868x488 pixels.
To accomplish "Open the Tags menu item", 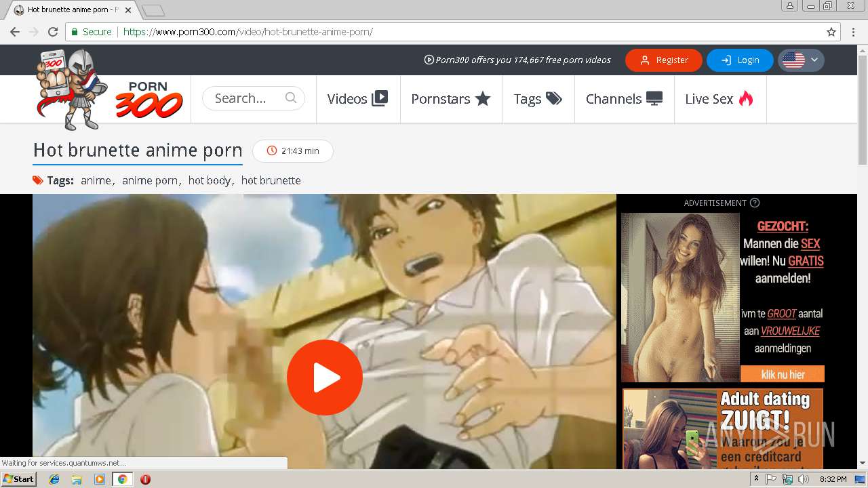I will click(x=538, y=99).
